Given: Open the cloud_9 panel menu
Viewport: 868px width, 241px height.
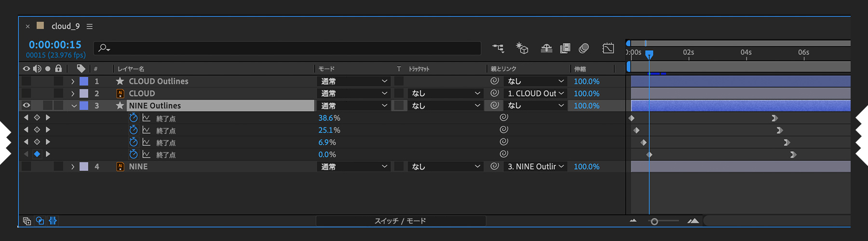Looking at the screenshot, I should (x=90, y=27).
